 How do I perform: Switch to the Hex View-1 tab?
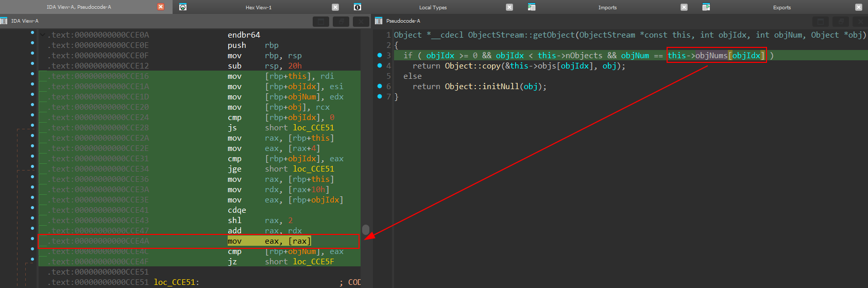click(x=258, y=7)
